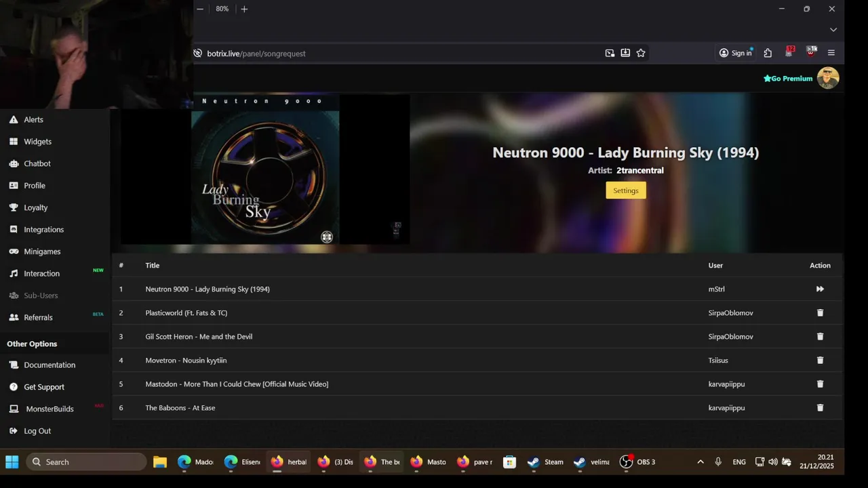
Task: Open Microsoft Store from the taskbar
Action: (509, 462)
